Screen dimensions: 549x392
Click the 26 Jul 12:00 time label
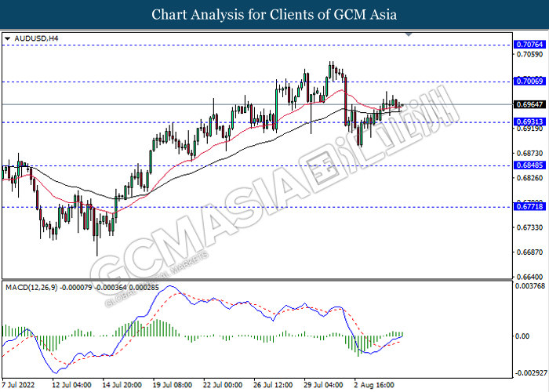pyautogui.click(x=273, y=385)
